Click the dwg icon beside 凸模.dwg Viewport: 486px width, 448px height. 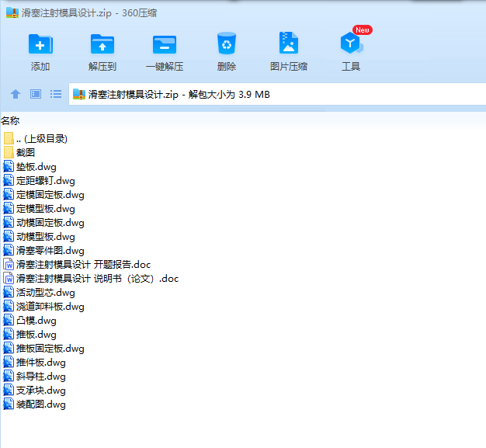(9, 320)
